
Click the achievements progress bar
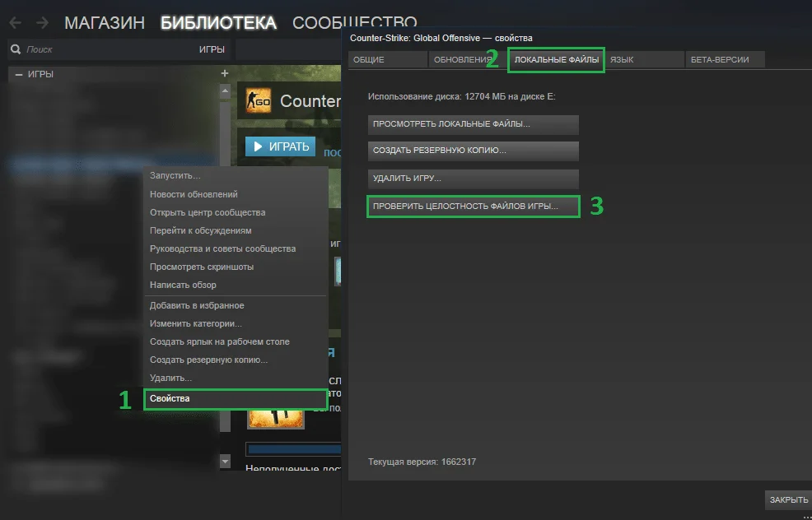(x=293, y=449)
